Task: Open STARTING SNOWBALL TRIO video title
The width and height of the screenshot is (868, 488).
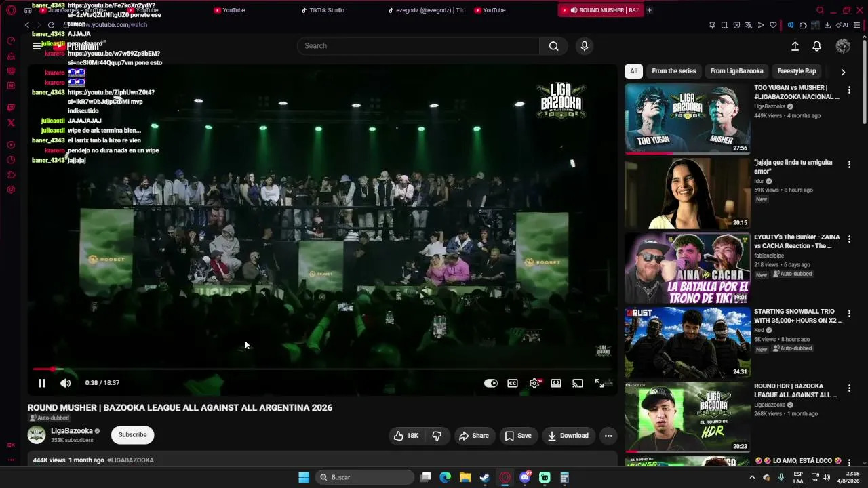Action: (x=797, y=316)
